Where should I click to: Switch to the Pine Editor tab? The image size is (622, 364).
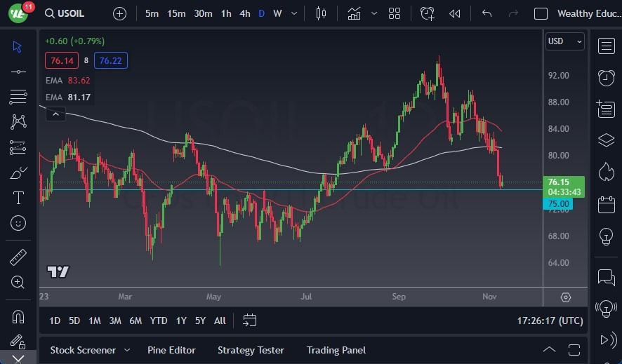pyautogui.click(x=171, y=350)
